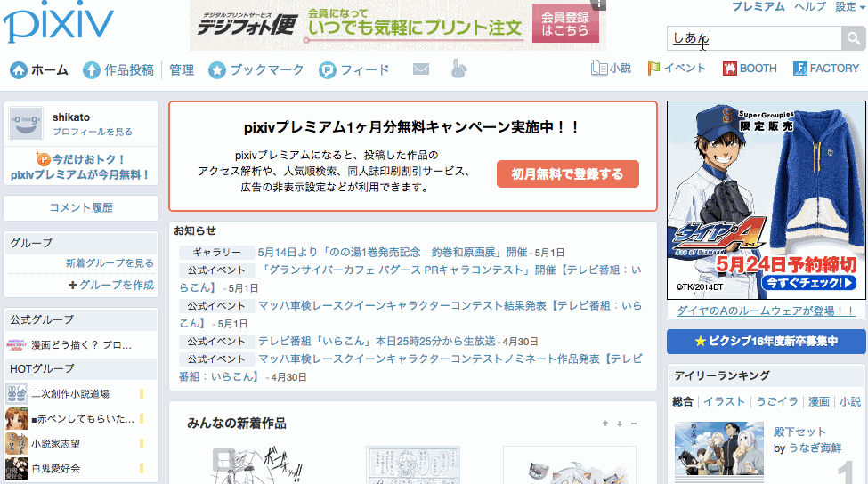Select the うごイラ ranking tab
This screenshot has width=868, height=484.
pyautogui.click(x=776, y=401)
